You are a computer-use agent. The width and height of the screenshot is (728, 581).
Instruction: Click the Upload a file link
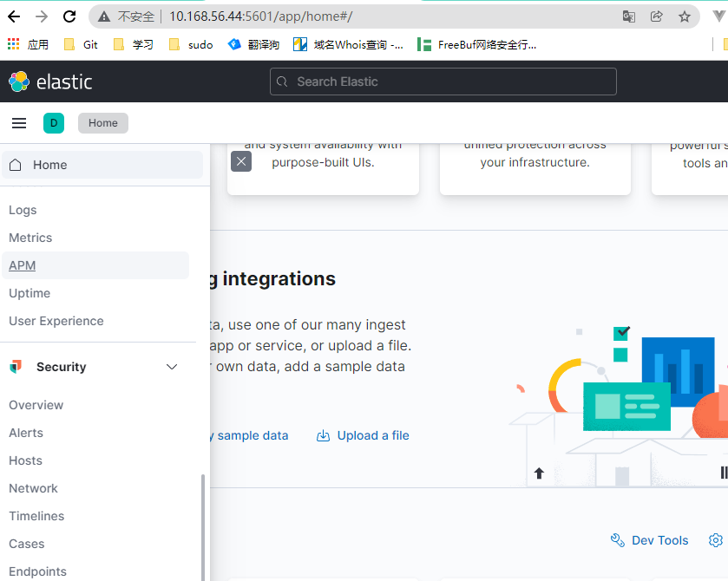pyautogui.click(x=373, y=435)
